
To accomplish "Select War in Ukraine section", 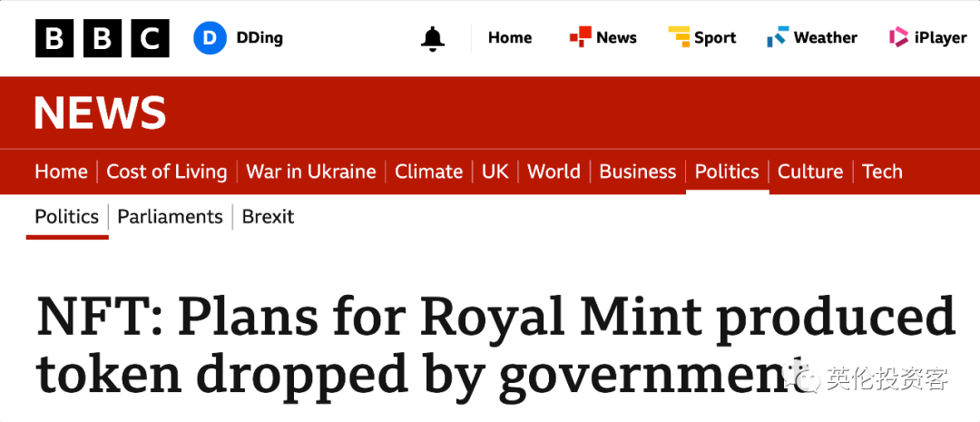I will pyautogui.click(x=311, y=172).
